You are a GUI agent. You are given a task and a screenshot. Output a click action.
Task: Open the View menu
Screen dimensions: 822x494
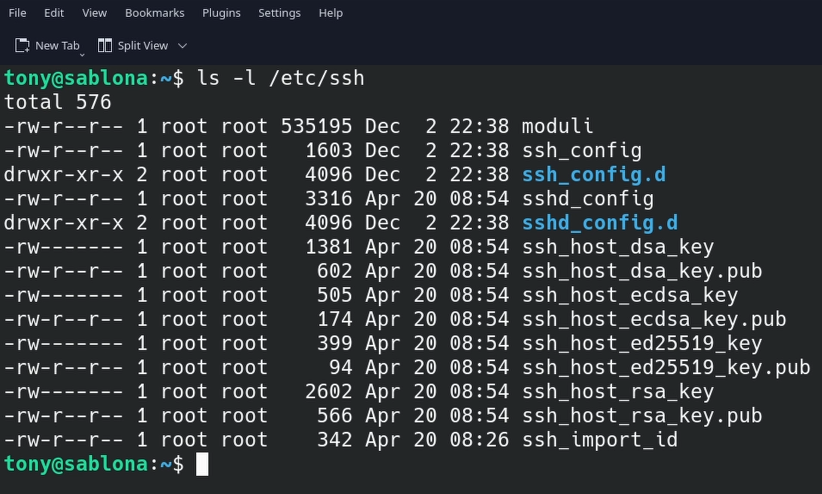click(x=94, y=13)
